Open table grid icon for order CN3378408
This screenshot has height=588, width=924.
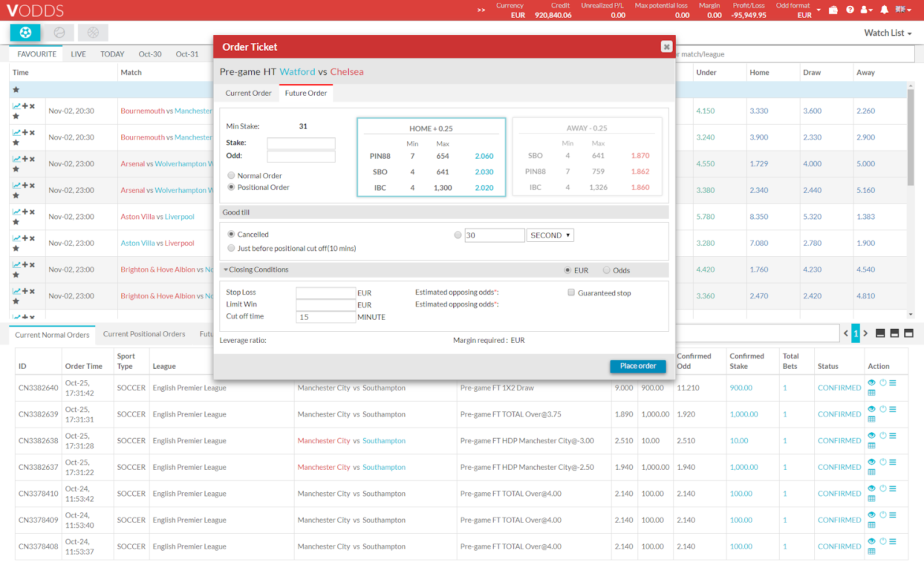tap(872, 552)
